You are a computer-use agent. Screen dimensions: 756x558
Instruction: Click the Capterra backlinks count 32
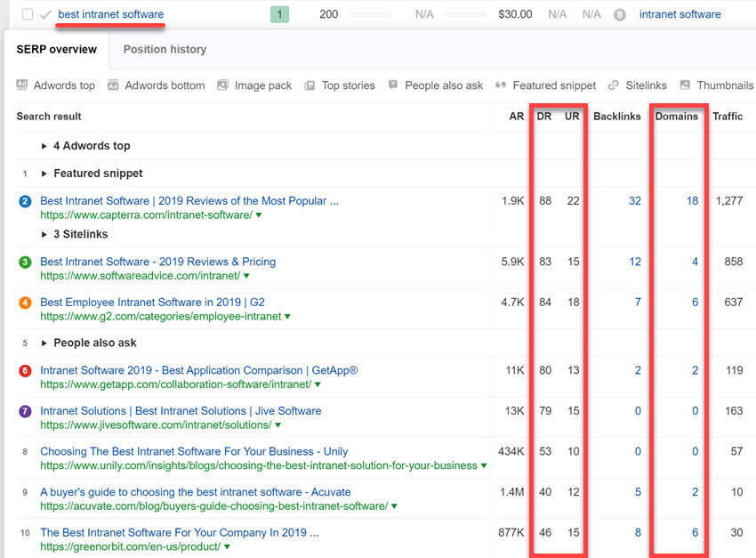[x=634, y=201]
